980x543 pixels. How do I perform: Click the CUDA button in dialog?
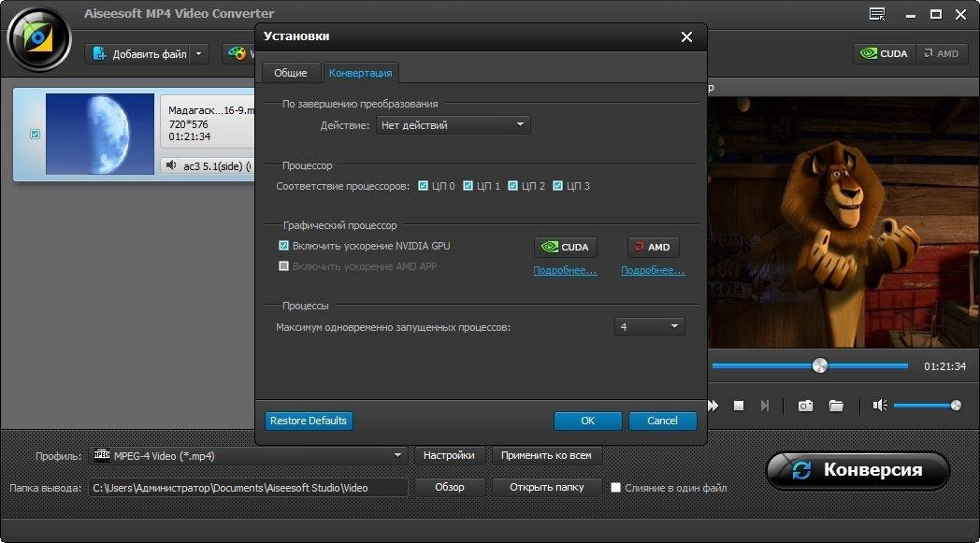565,247
